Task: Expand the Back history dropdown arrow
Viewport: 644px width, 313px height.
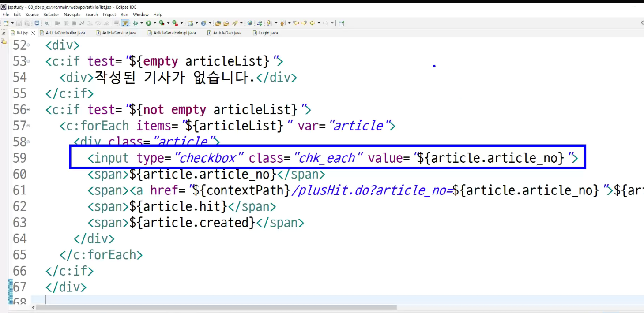Action: pos(319,23)
